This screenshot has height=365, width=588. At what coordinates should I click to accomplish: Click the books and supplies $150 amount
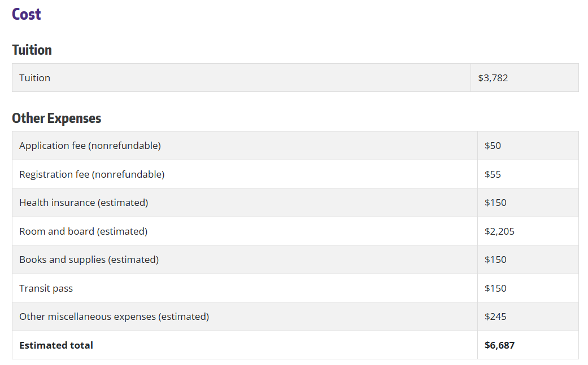click(x=495, y=260)
